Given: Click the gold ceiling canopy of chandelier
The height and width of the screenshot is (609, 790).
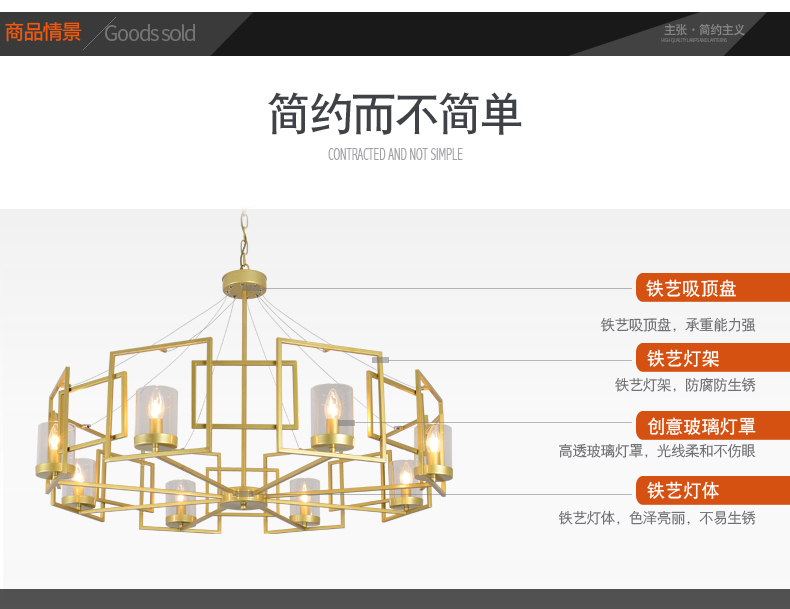Looking at the screenshot, I should 244,283.
